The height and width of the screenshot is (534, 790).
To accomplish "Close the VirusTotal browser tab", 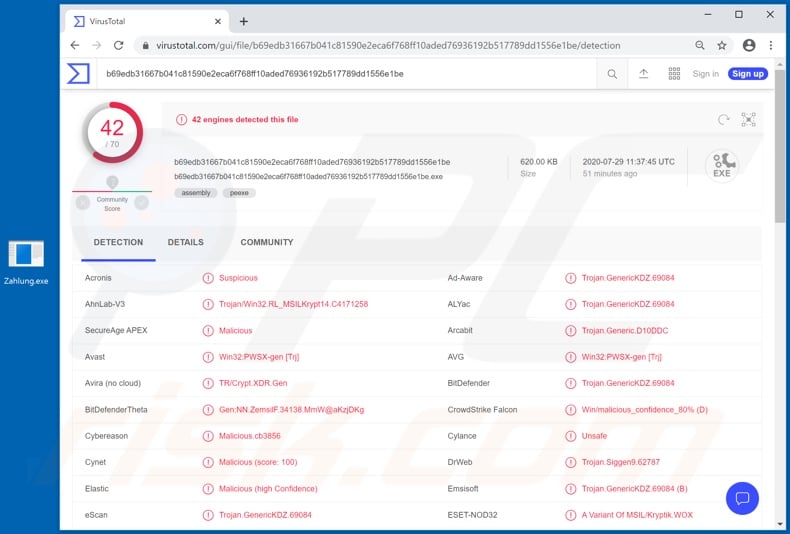I will pos(218,21).
